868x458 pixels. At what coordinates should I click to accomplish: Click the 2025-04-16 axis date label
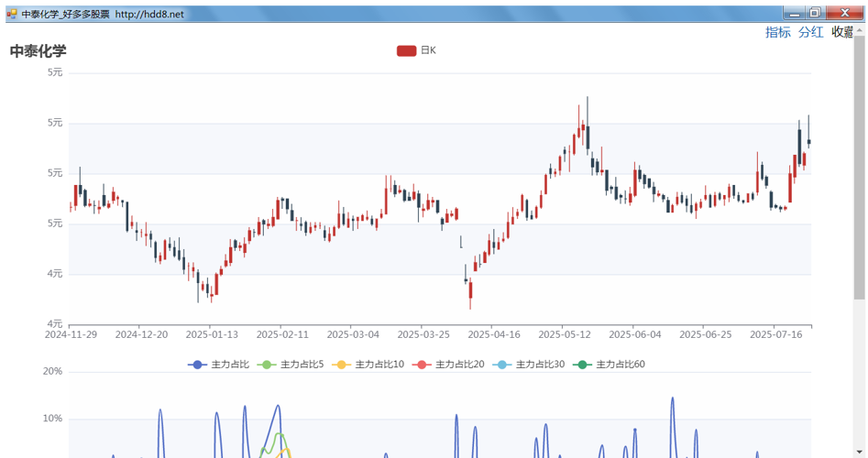click(x=494, y=334)
